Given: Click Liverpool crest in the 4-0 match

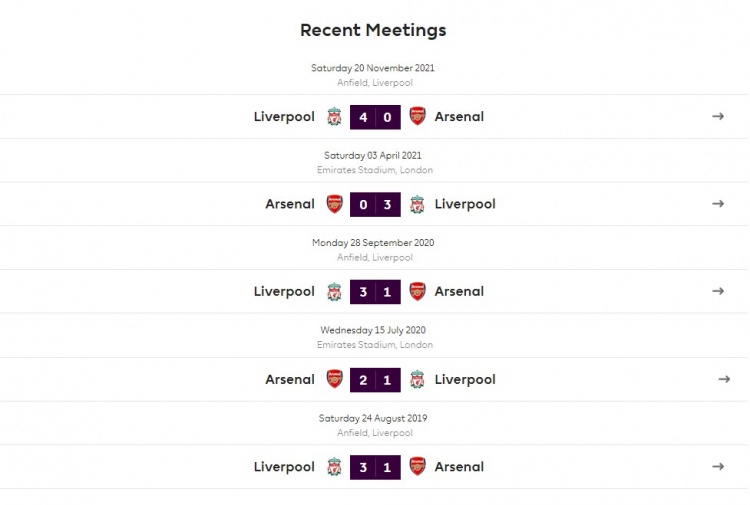Looking at the screenshot, I should (x=334, y=117).
